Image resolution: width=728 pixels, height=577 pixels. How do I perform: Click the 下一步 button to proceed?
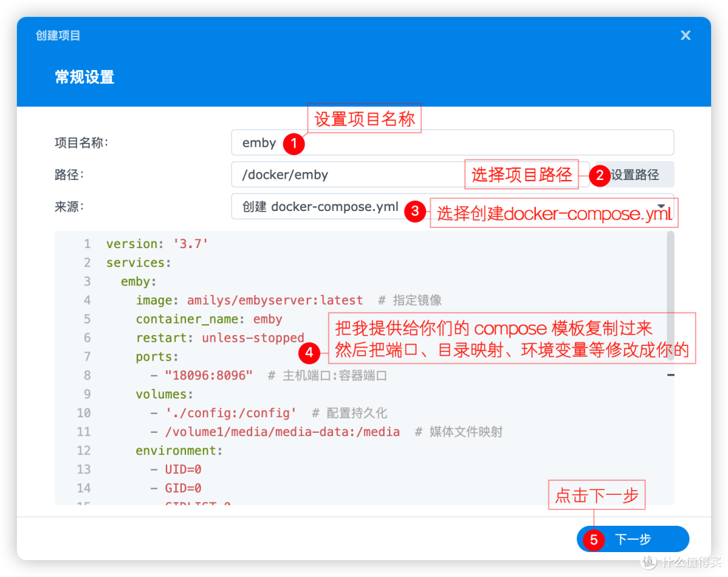(x=632, y=539)
